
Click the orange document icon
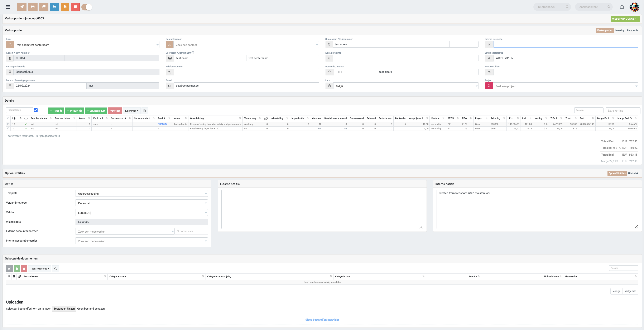tap(65, 7)
